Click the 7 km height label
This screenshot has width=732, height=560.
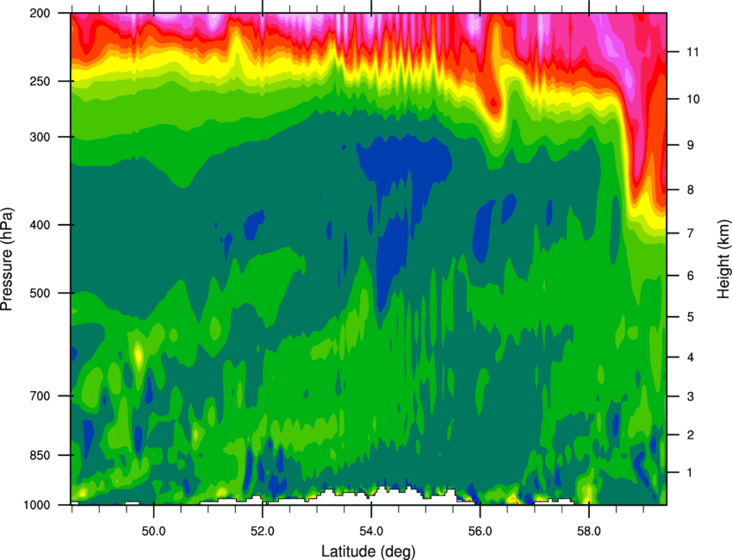tap(691, 233)
